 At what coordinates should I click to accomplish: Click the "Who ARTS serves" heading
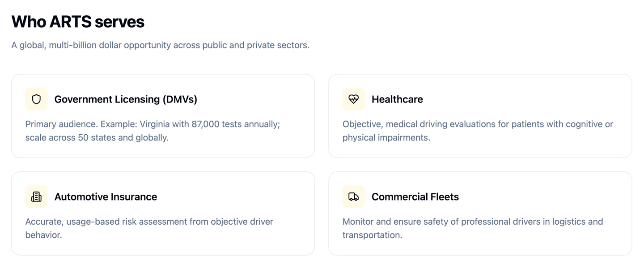tap(78, 21)
